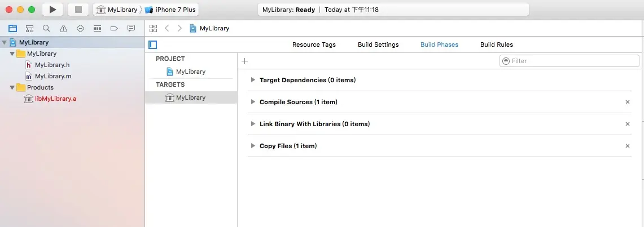Collapse the Products group
This screenshot has height=227, width=644.
coord(12,87)
